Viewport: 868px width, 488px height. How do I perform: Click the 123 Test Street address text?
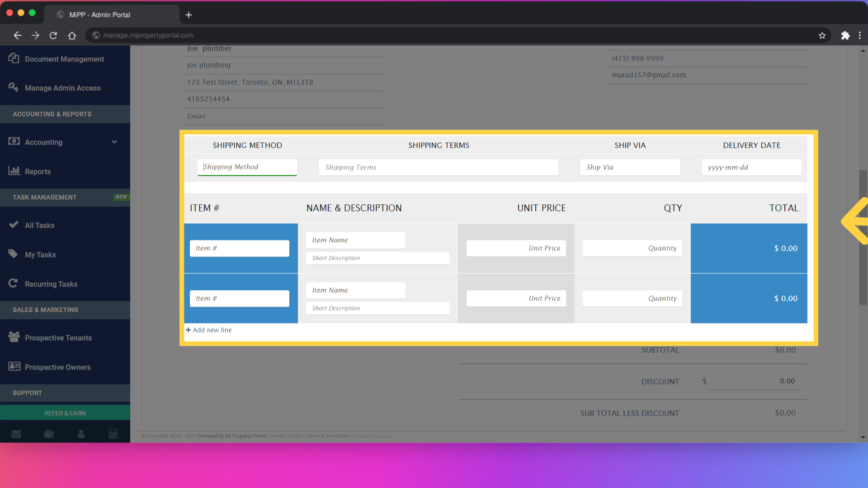pyautogui.click(x=250, y=82)
